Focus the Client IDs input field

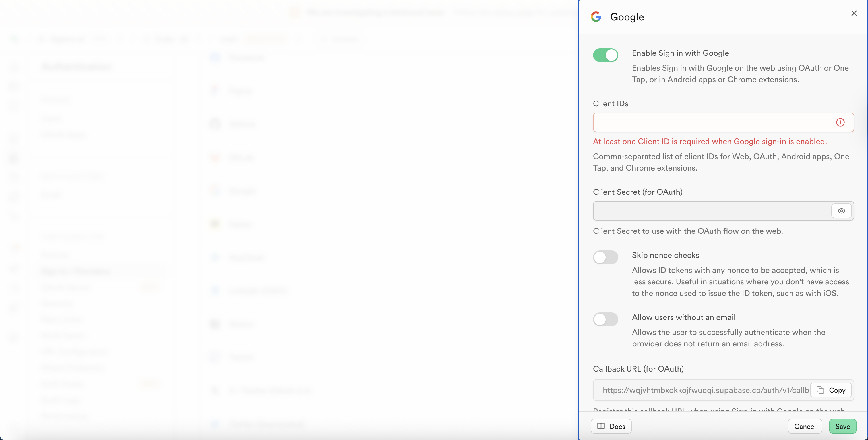click(711, 122)
